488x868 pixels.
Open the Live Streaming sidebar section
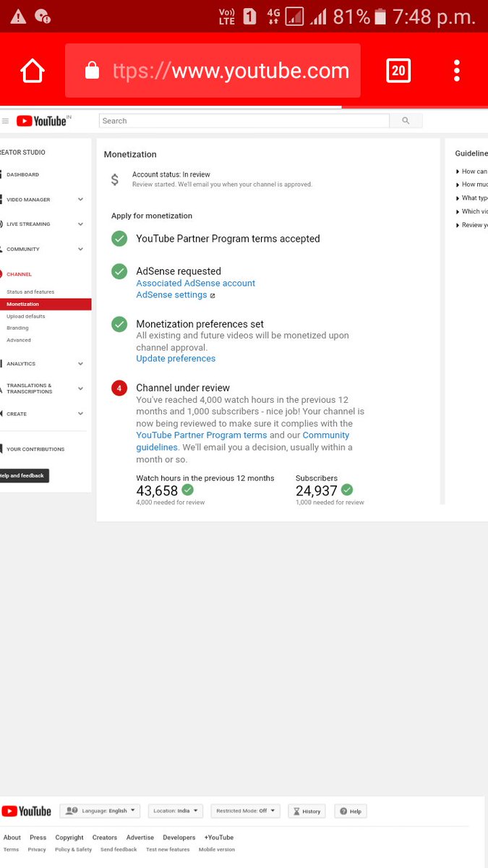point(28,224)
